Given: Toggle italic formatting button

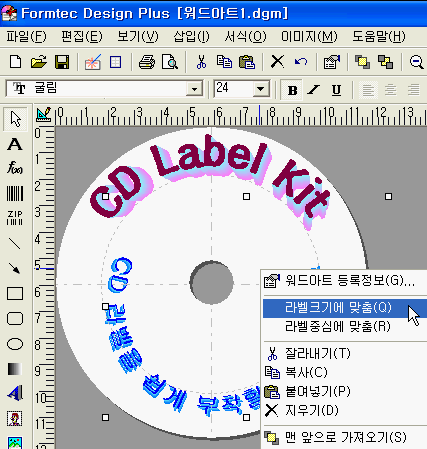Looking at the screenshot, I should point(314,90).
